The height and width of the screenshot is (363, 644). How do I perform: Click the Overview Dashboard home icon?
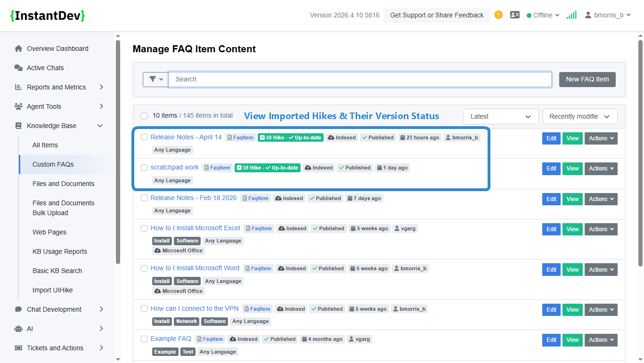coord(18,48)
